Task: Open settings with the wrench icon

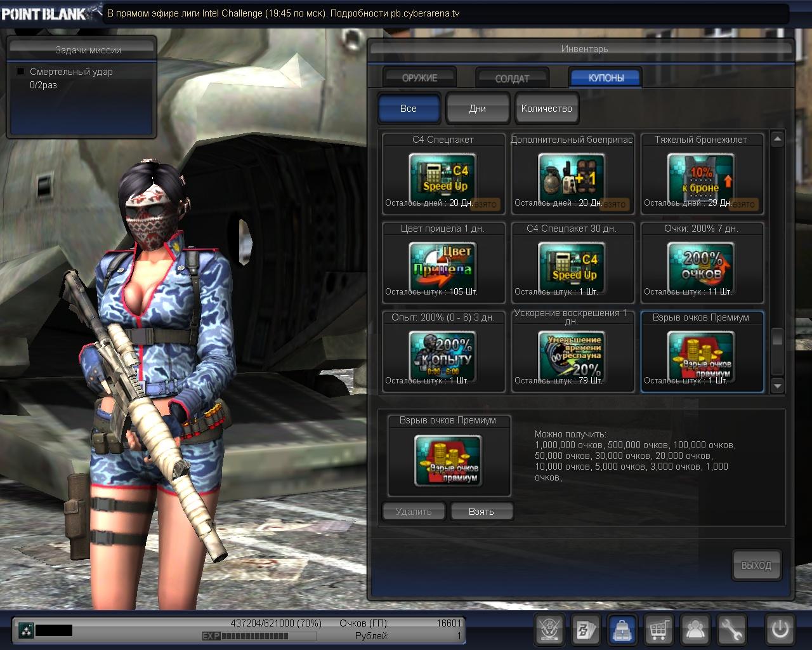Action: point(731,630)
